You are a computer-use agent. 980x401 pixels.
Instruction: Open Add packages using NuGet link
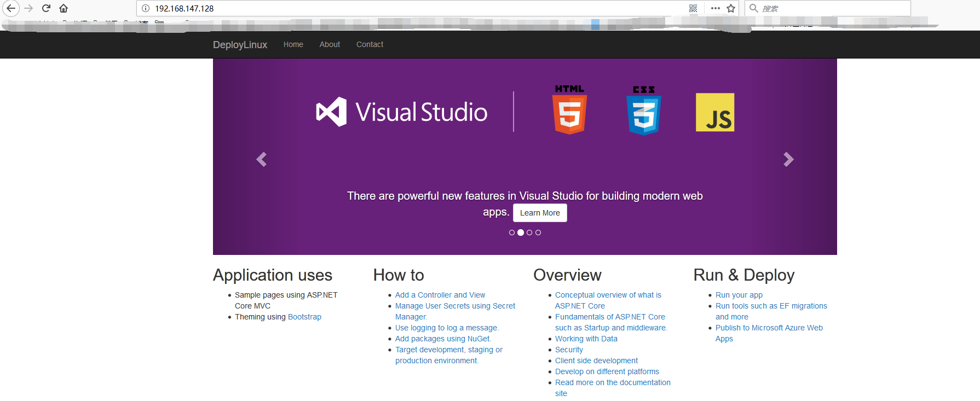point(443,339)
